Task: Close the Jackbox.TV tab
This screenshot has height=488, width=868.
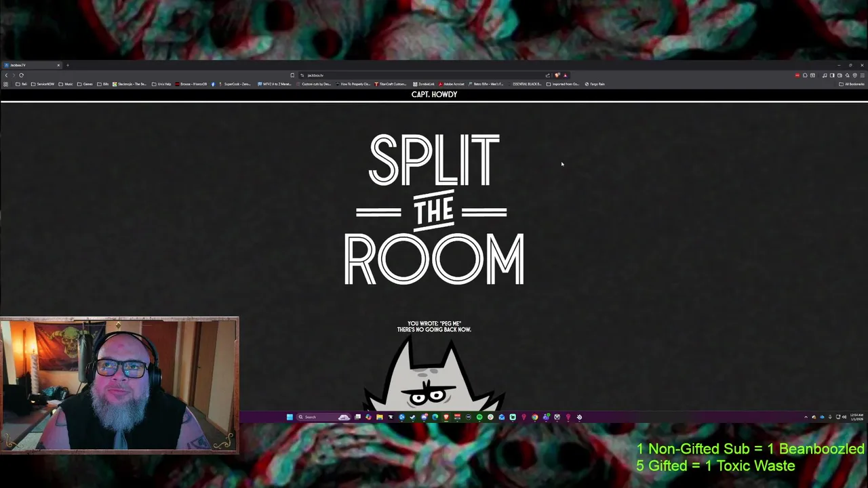Action: click(58, 65)
